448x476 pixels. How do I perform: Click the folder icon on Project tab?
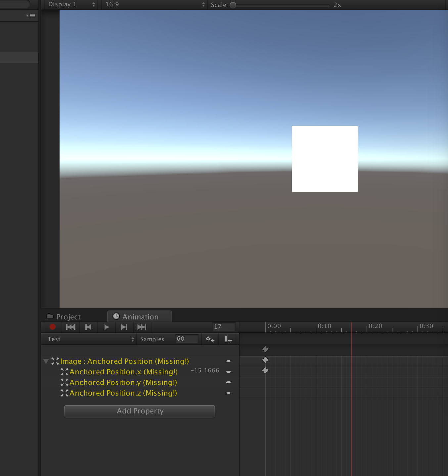(x=50, y=316)
